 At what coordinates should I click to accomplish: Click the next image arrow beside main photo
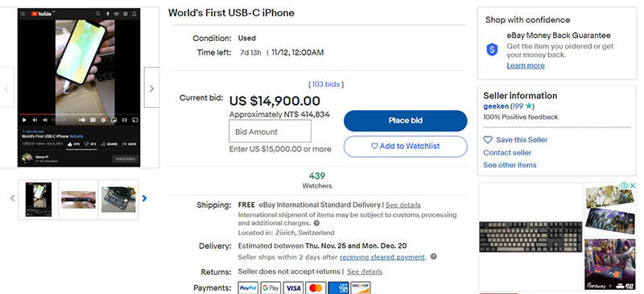(x=151, y=88)
